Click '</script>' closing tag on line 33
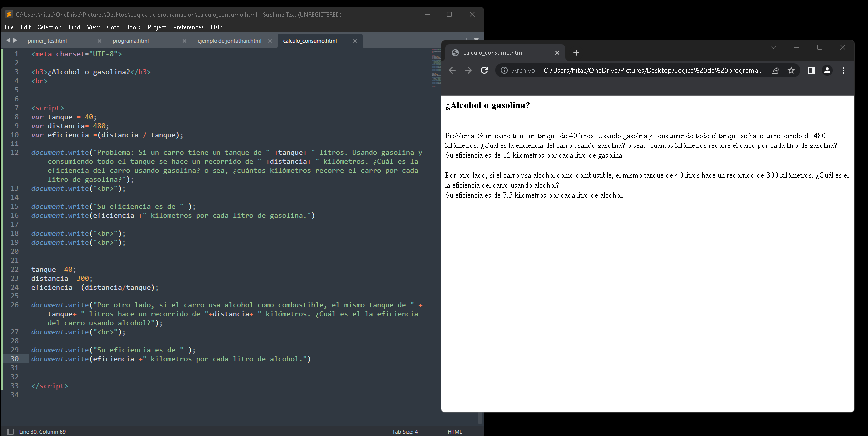 point(50,386)
